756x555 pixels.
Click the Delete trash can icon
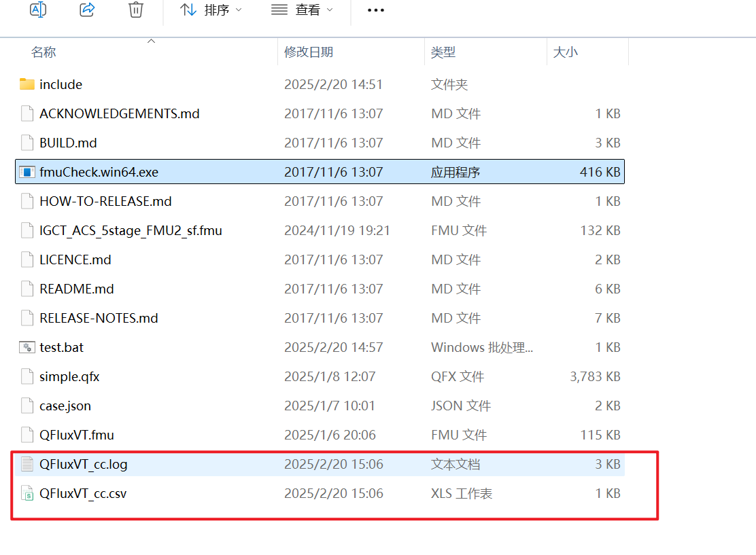coord(136,10)
